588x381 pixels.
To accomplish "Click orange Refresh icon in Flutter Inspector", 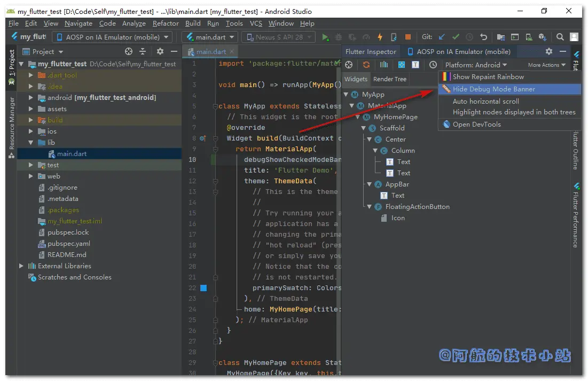I will (366, 65).
